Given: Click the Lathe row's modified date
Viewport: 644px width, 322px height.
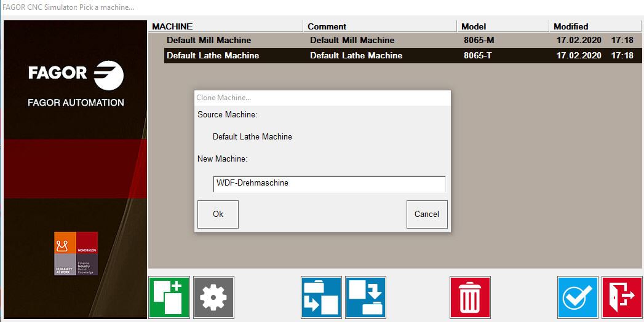Looking at the screenshot, I should point(595,55).
